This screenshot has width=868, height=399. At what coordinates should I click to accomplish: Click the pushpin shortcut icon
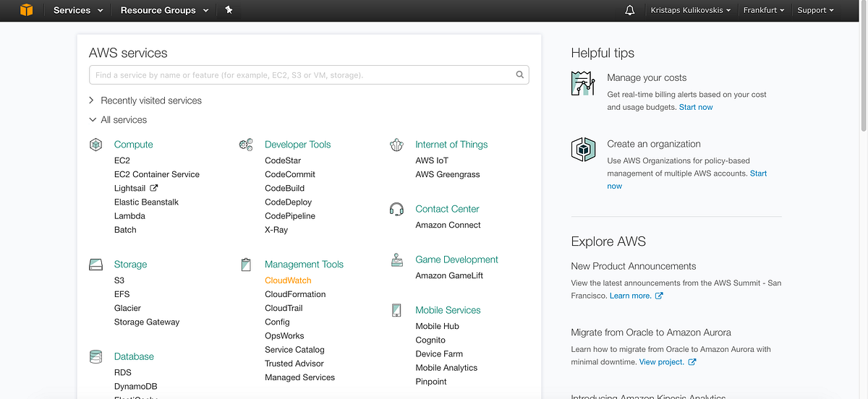coord(229,10)
